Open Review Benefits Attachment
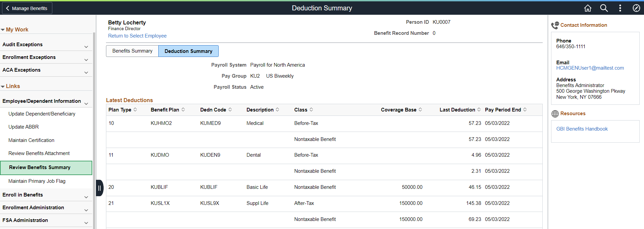Screen dimensions: 644x229 [x=39, y=153]
